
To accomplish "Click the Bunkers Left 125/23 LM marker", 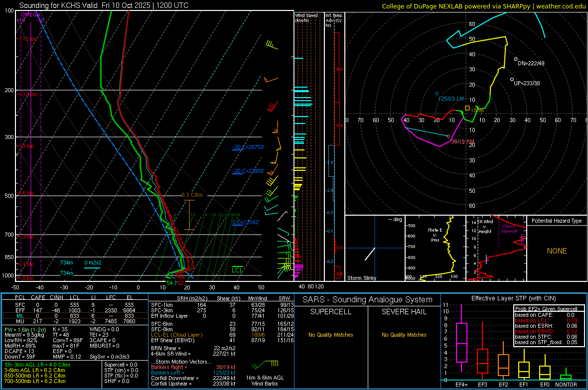I will pyautogui.click(x=437, y=94).
